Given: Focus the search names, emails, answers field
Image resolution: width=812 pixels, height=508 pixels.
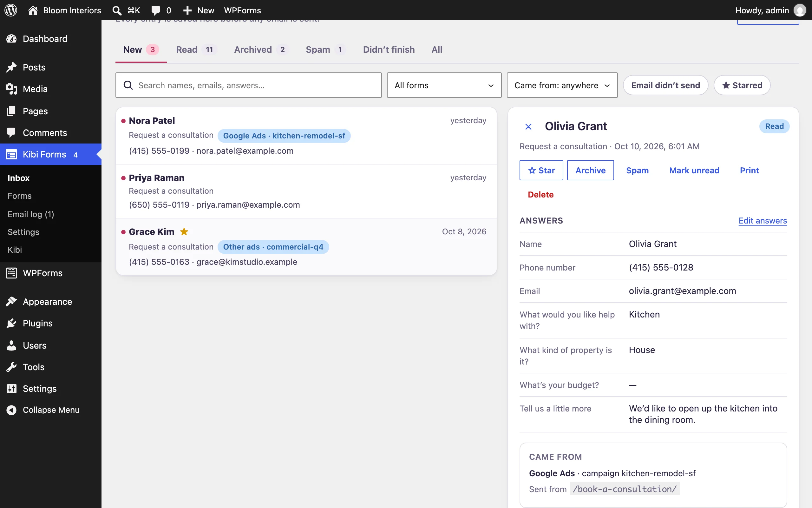Looking at the screenshot, I should [248, 85].
